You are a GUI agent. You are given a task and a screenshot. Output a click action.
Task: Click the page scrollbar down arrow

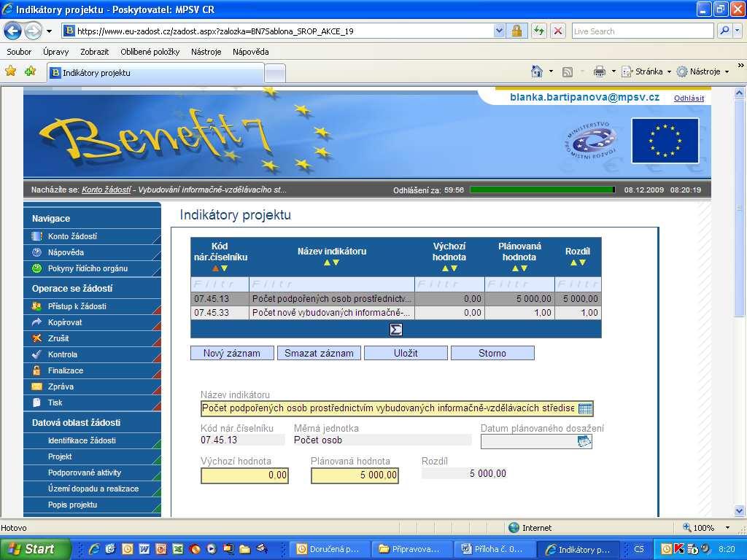pos(739,511)
